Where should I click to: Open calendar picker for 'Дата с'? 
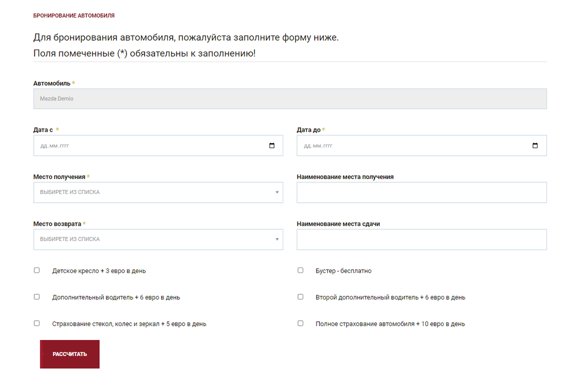point(272,146)
